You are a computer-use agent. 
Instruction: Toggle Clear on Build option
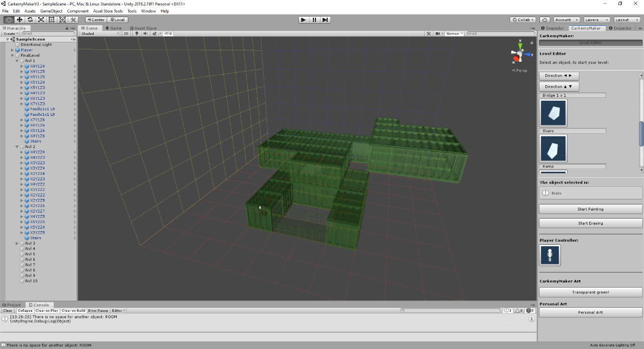(x=73, y=311)
